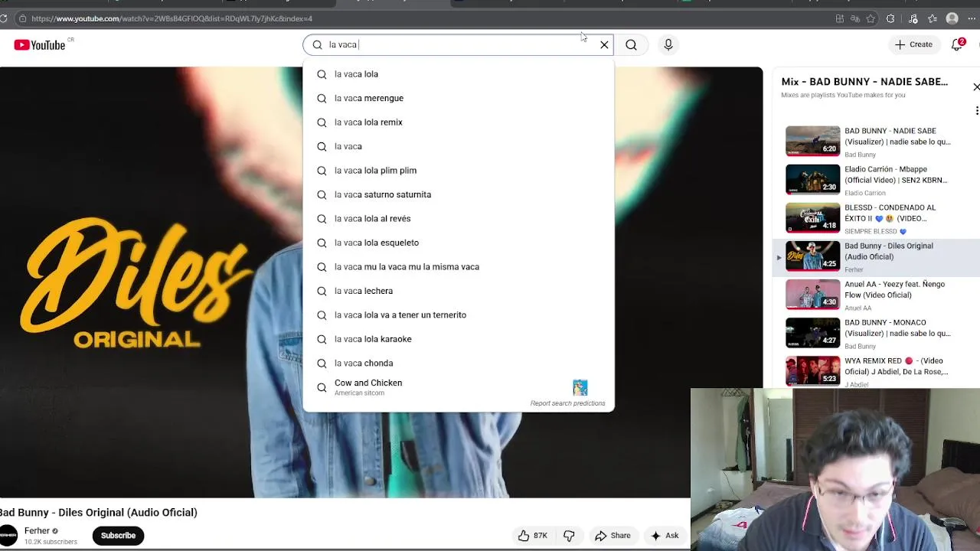The height and width of the screenshot is (551, 980).
Task: Open 'Report search predictions' link
Action: click(x=567, y=403)
